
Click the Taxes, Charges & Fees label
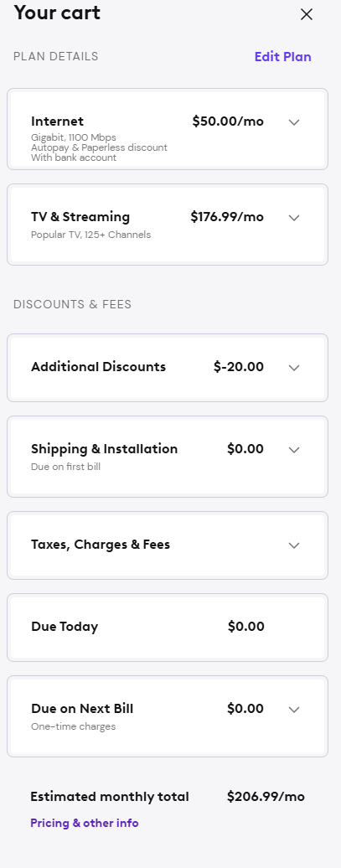pos(101,545)
